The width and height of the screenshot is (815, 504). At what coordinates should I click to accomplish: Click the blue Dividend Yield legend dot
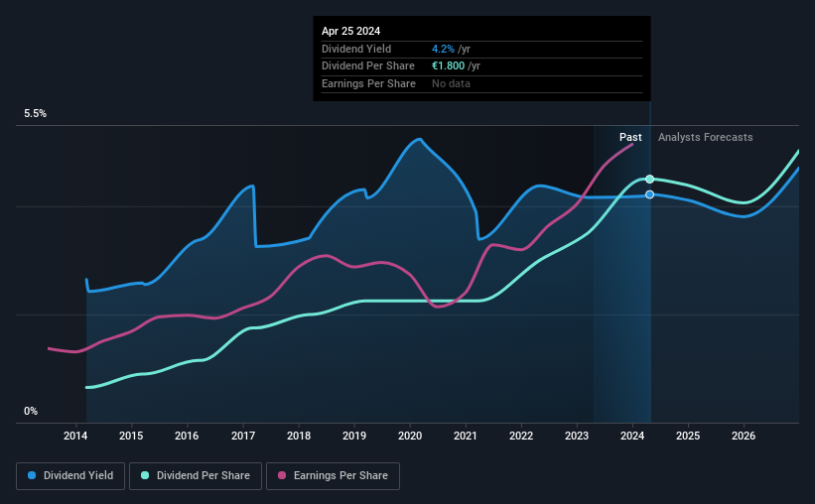click(32, 475)
